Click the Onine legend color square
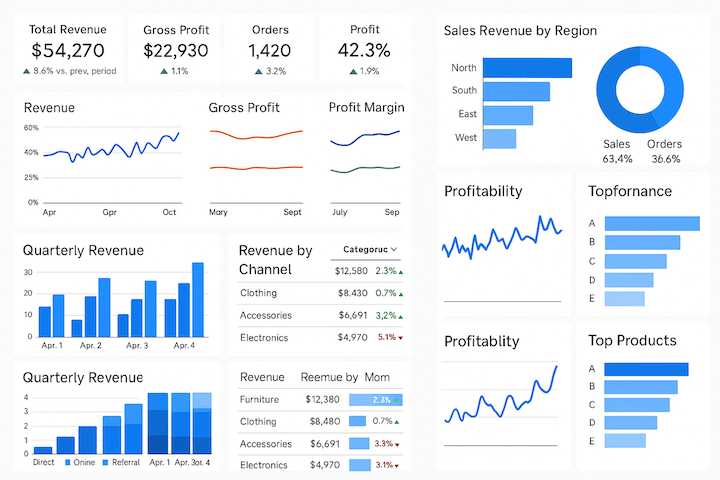This screenshot has height=480, width=720. click(x=68, y=463)
